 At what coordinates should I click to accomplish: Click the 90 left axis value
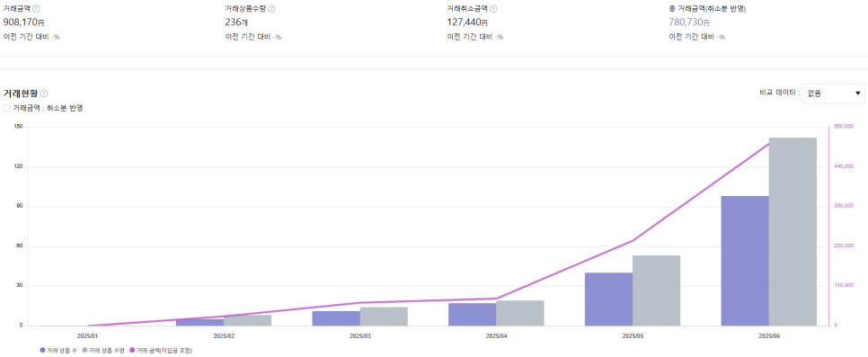pos(20,206)
